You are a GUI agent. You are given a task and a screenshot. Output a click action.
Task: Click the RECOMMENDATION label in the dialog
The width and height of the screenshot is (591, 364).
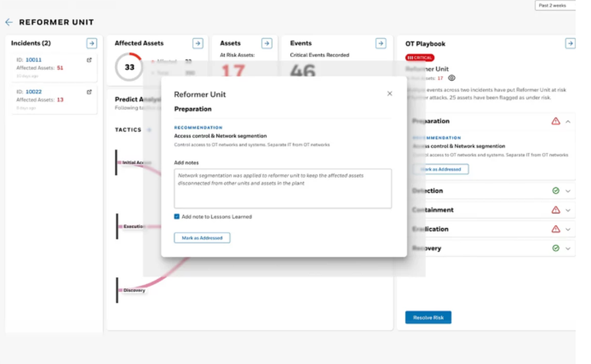pyautogui.click(x=198, y=128)
